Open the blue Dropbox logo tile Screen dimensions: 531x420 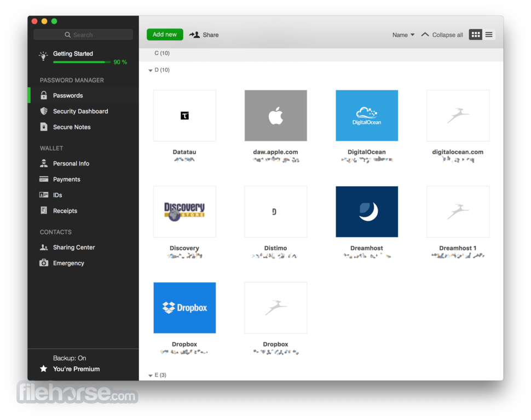(x=184, y=308)
